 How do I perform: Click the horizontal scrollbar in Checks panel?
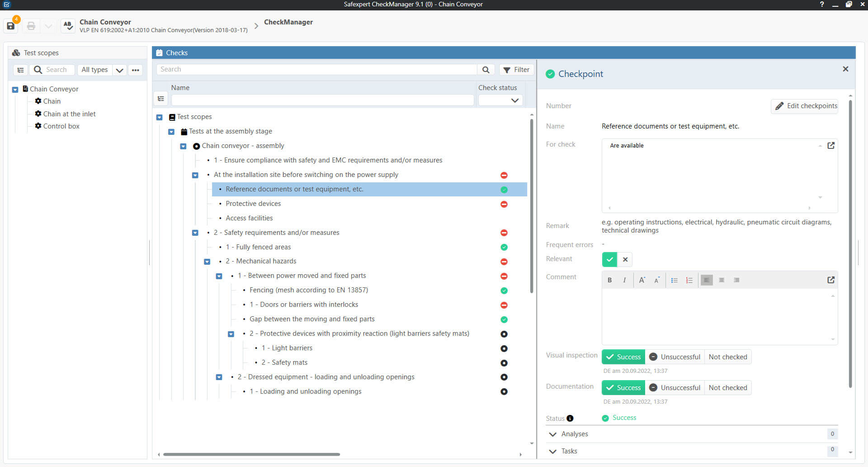coord(251,454)
